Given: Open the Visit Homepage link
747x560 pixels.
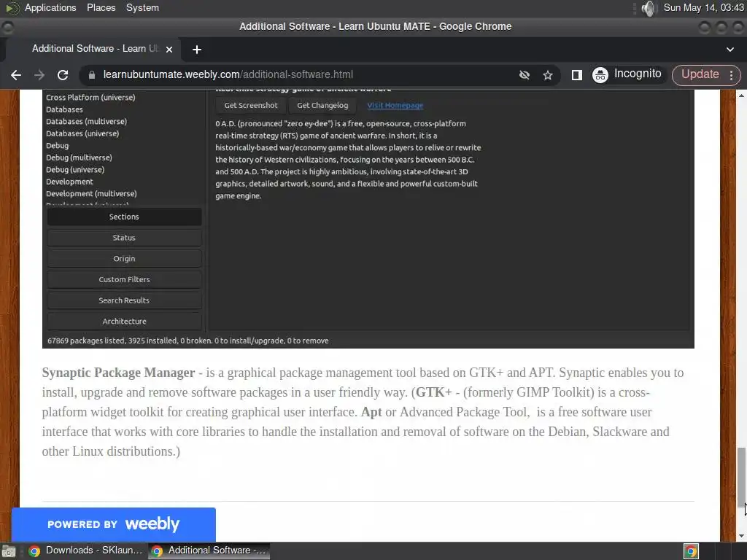Looking at the screenshot, I should coord(395,105).
